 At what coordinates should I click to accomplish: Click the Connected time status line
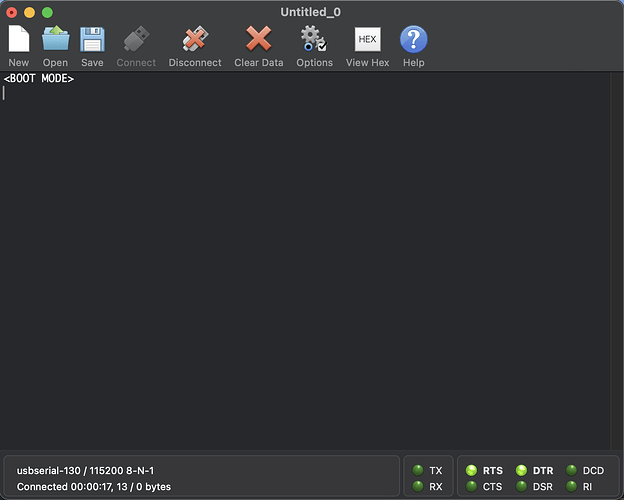click(x=94, y=487)
